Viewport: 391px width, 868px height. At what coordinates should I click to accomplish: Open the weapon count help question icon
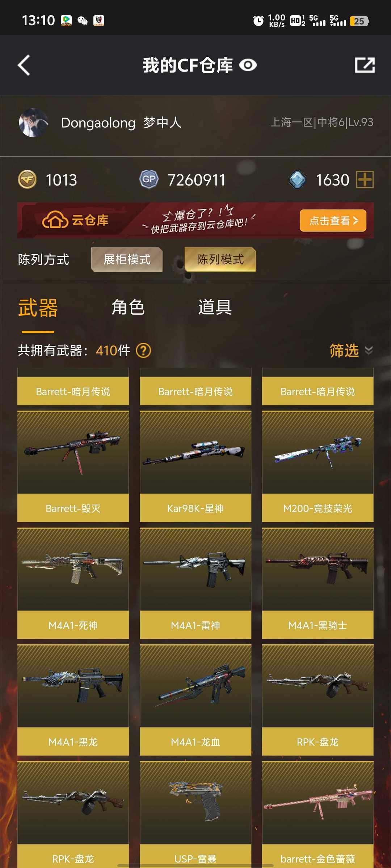(x=143, y=350)
